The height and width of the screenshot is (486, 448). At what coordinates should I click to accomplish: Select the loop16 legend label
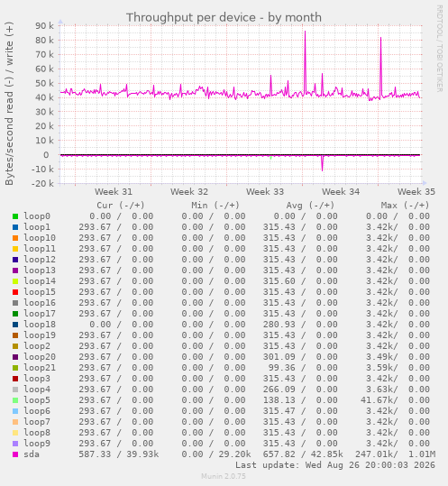40,303
